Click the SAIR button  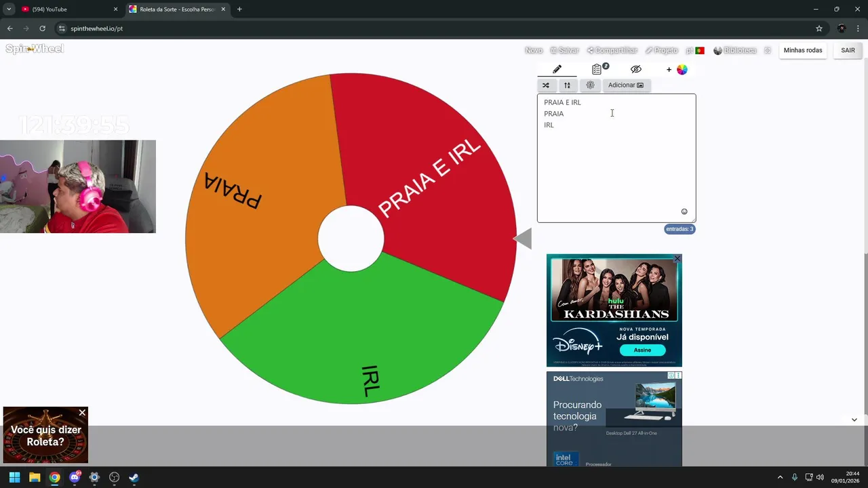[x=848, y=50]
